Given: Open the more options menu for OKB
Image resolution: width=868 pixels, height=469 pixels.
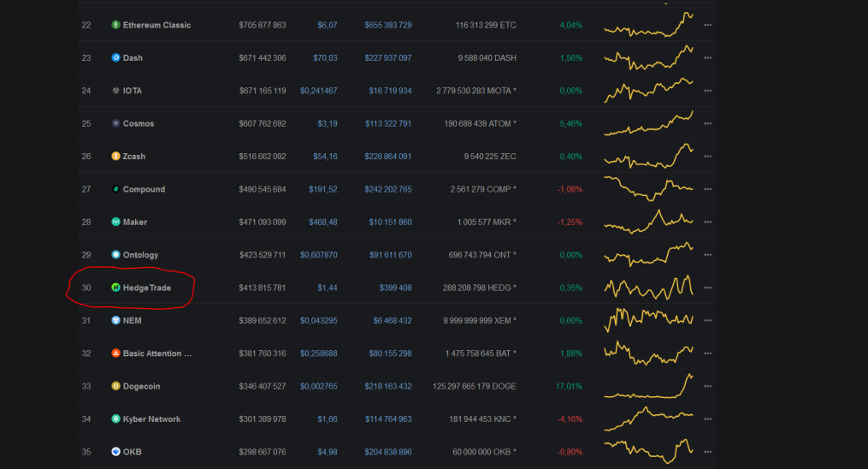Looking at the screenshot, I should tap(707, 452).
